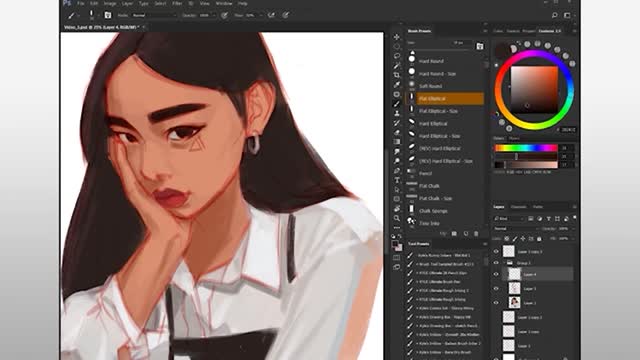Screen dimensions: 640x360
Task: Open the File menu
Action: click(x=81, y=3)
